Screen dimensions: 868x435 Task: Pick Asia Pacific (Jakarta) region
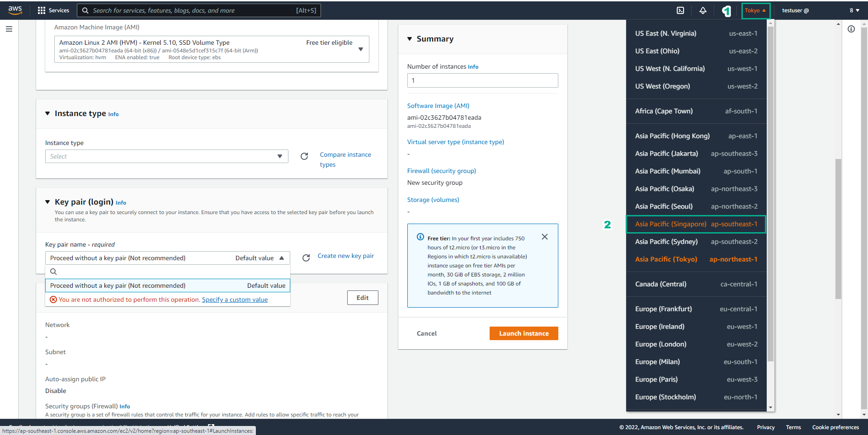696,154
